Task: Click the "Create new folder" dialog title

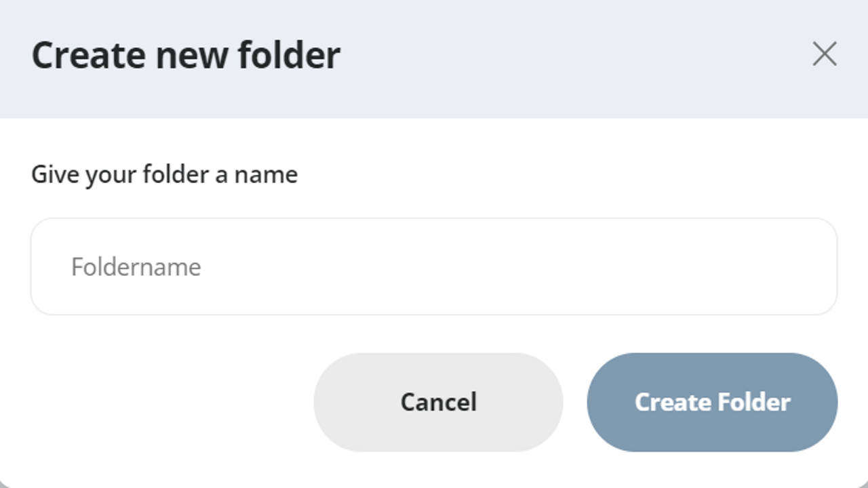Action: coord(186,55)
